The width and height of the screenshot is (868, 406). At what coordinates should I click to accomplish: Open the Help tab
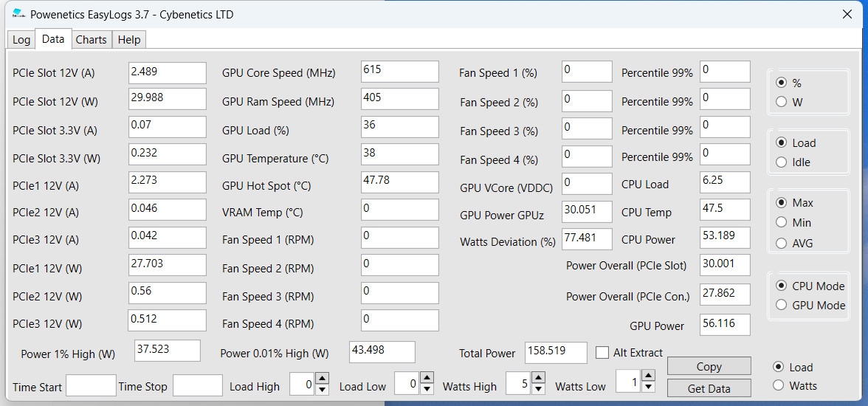[x=129, y=40]
